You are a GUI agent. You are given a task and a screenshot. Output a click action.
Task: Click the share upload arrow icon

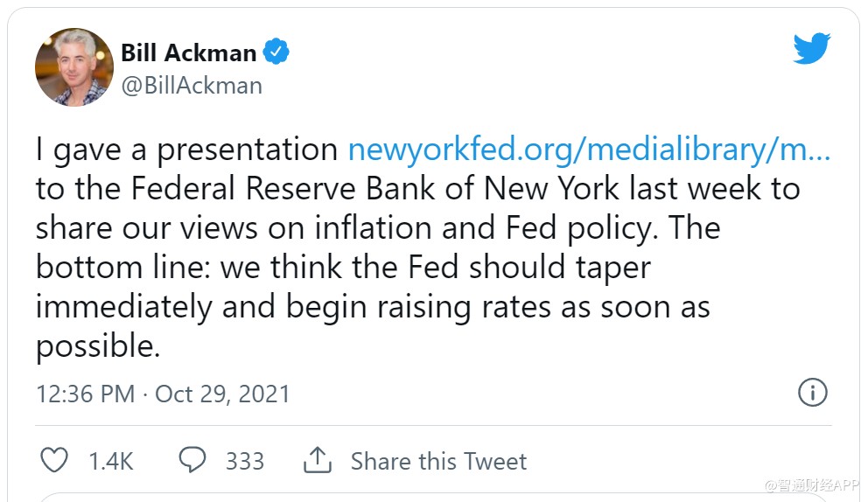pos(317,460)
